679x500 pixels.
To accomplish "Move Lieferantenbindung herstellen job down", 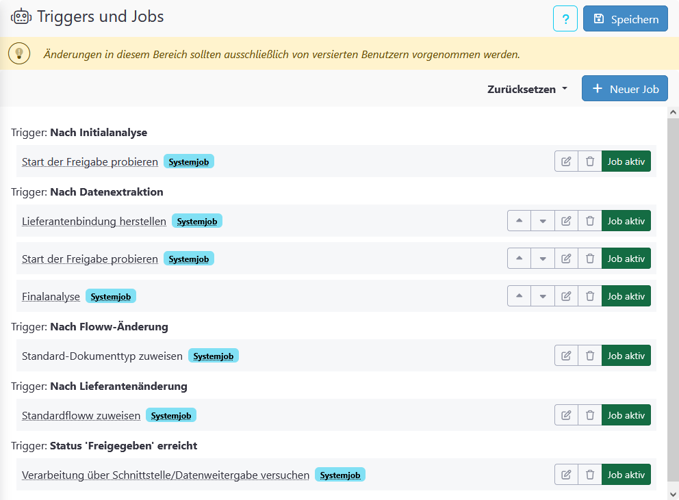I will tap(543, 221).
